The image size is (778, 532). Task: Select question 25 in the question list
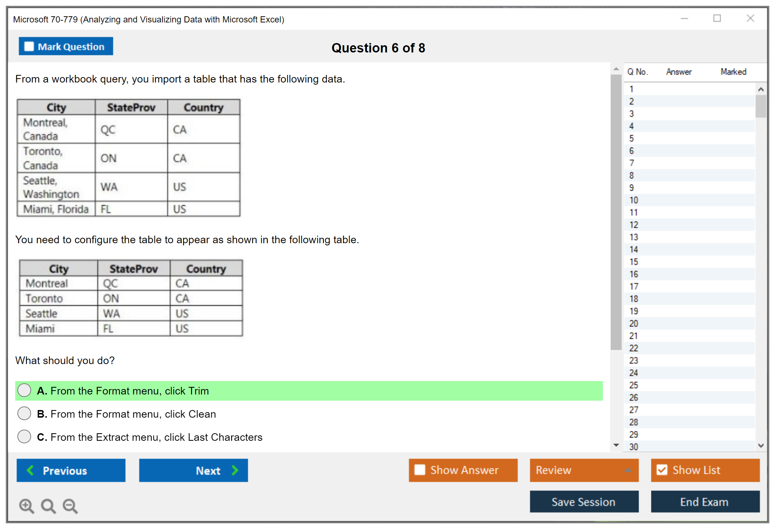[634, 385]
